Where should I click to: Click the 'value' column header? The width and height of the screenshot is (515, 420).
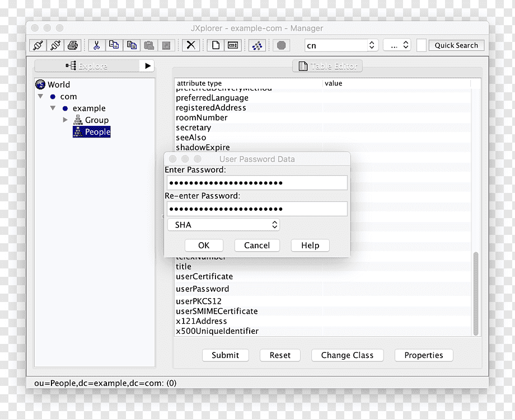(397, 83)
